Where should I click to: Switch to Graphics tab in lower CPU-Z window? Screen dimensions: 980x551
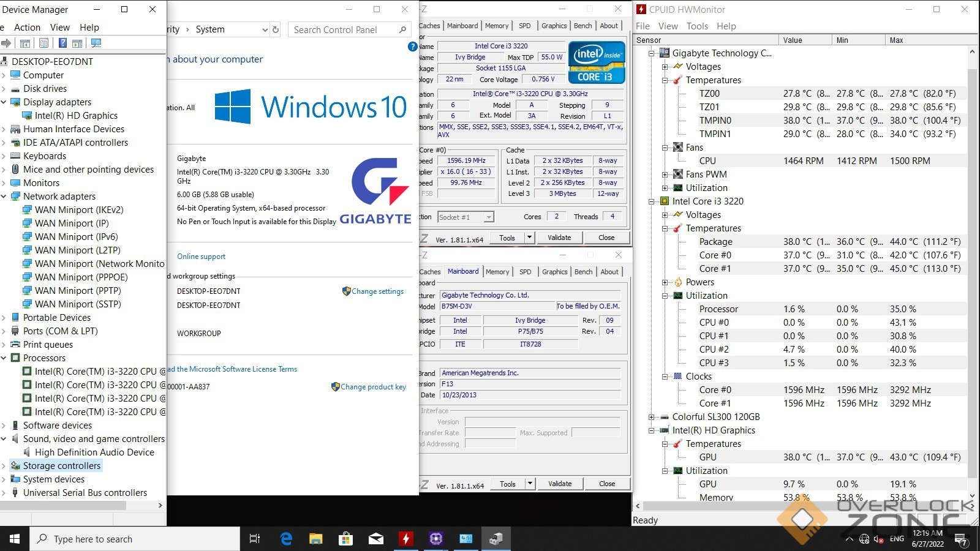point(555,272)
